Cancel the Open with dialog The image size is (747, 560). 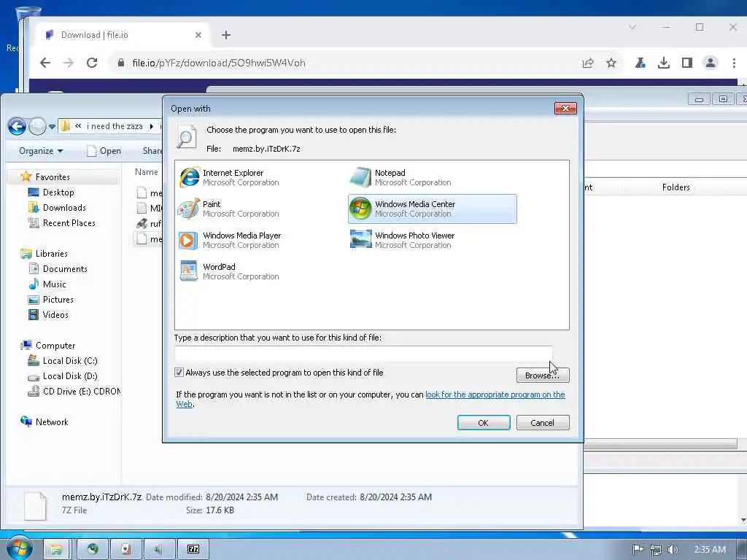543,422
